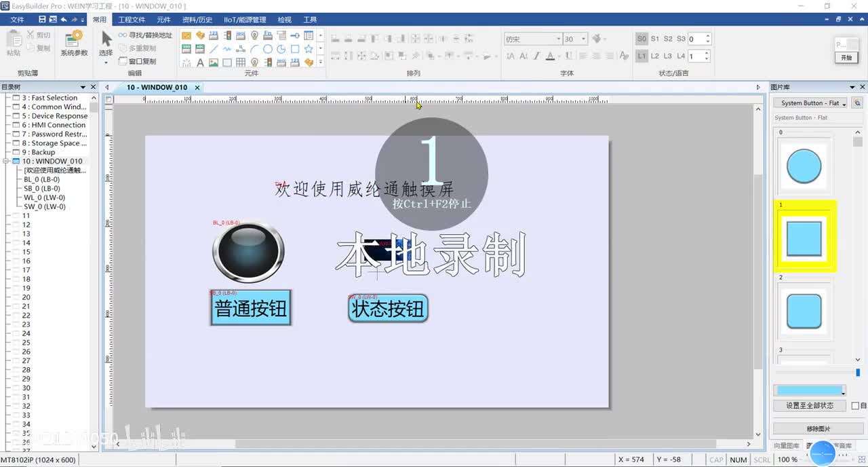
Task: Select circle picture thumbnail number 0
Action: click(x=804, y=166)
